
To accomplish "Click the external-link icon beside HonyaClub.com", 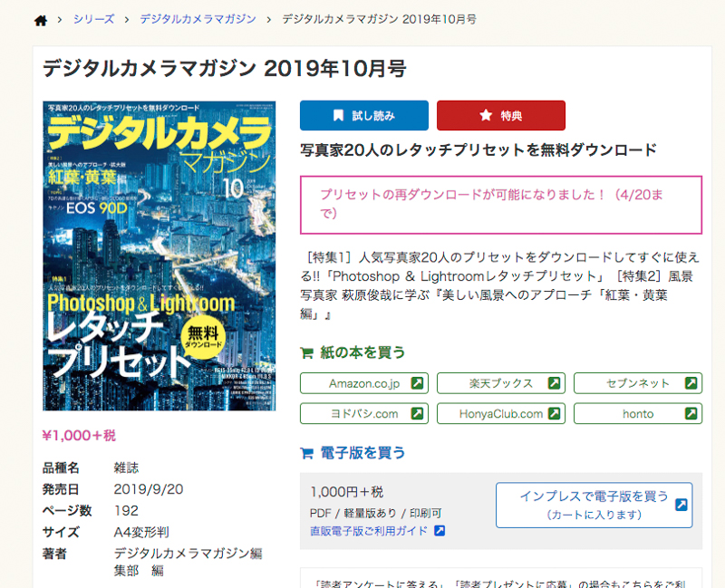I will tap(554, 413).
